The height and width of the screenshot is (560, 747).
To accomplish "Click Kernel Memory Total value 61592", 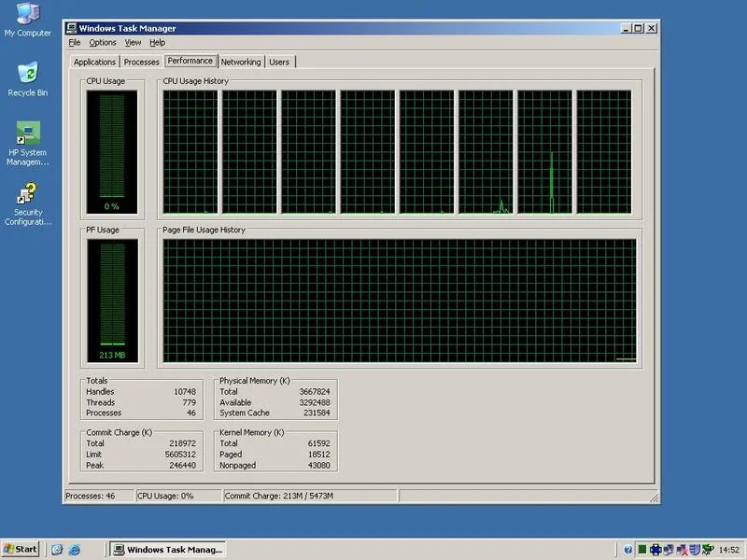I will coord(318,443).
